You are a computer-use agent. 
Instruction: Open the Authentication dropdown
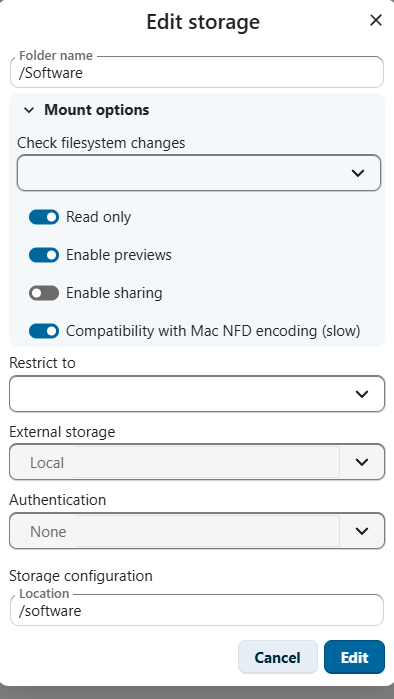(197, 530)
